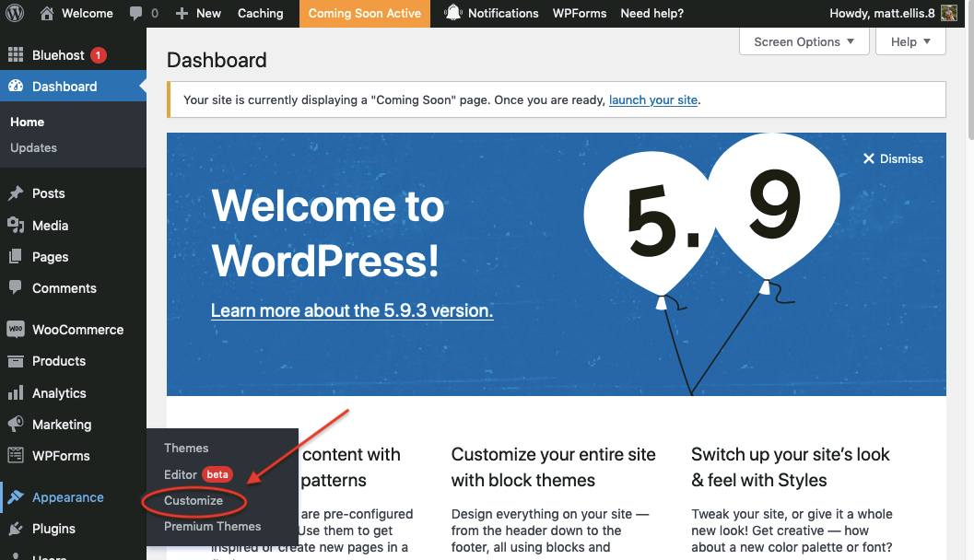974x560 pixels.
Task: Open Premium Themes in Appearance submenu
Action: (x=213, y=526)
